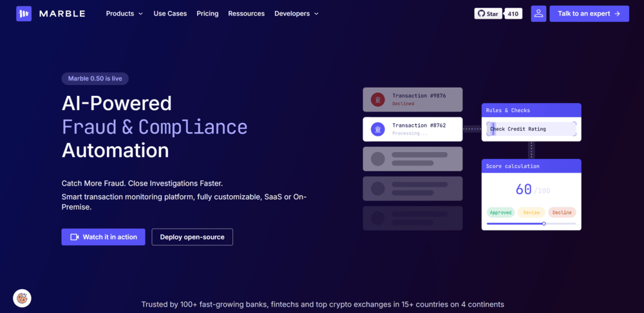Click the Trusted by 100+ banks text
Viewport: 644px width, 313px height.
click(323, 305)
